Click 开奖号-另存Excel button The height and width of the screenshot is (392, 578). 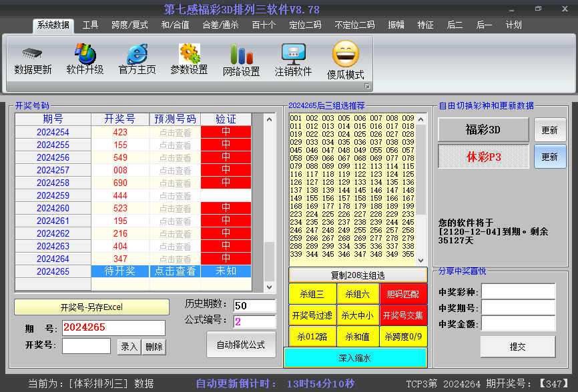(91, 307)
